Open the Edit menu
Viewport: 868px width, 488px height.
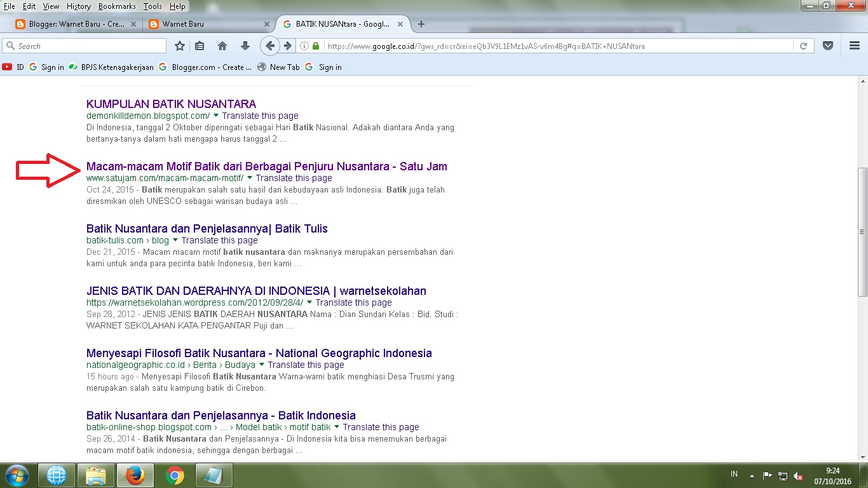tap(29, 6)
